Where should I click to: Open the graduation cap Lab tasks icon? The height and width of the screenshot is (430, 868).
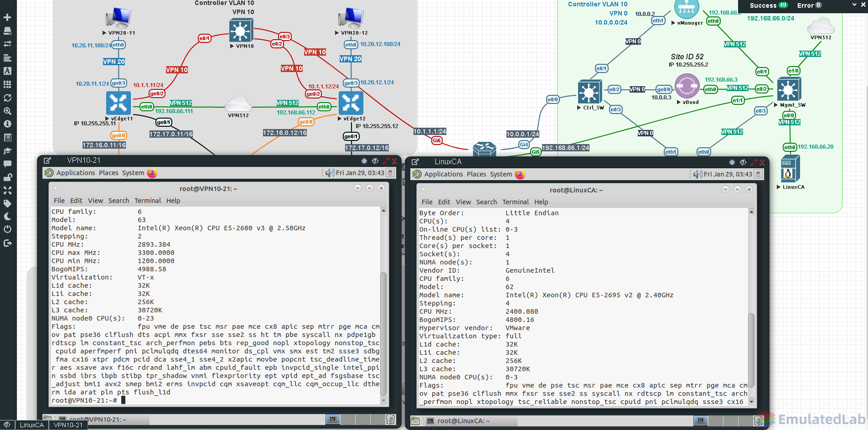7,150
